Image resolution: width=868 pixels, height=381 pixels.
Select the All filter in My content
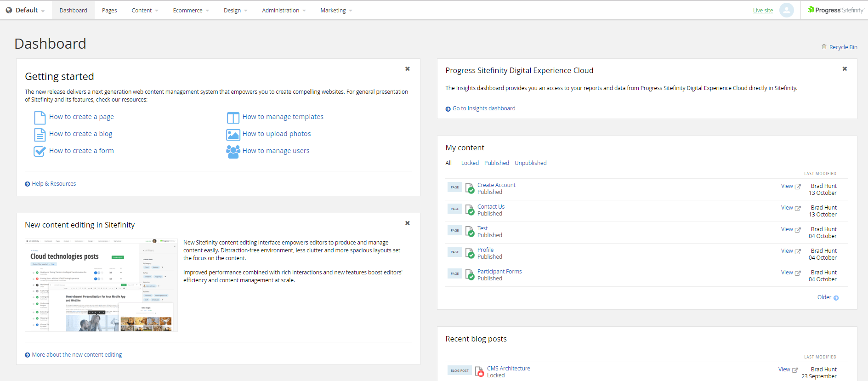coord(448,163)
